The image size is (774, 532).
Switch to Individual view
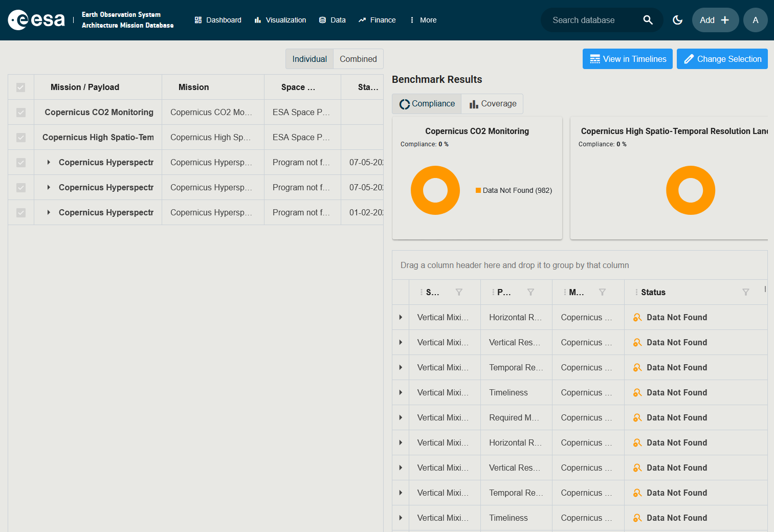309,59
